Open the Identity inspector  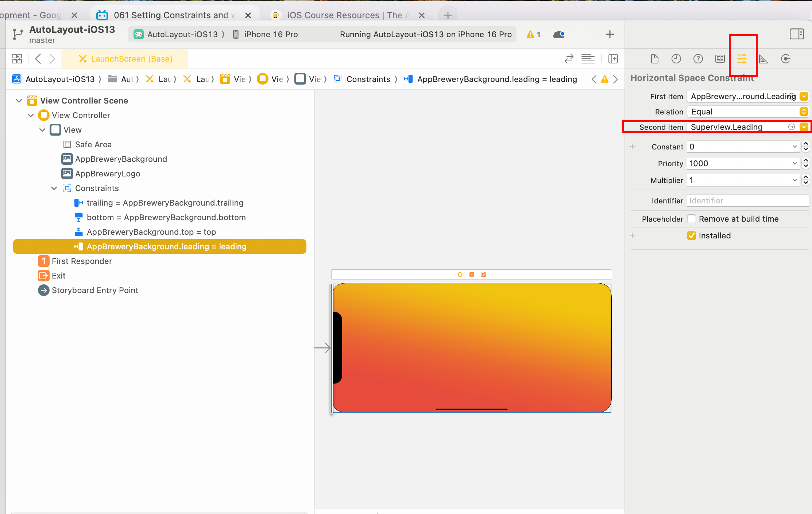tap(720, 59)
